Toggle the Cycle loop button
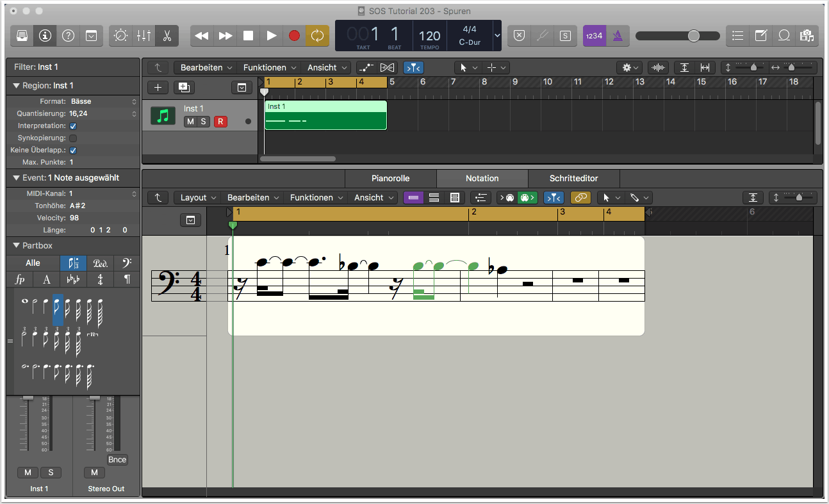The image size is (829, 504). click(x=317, y=36)
